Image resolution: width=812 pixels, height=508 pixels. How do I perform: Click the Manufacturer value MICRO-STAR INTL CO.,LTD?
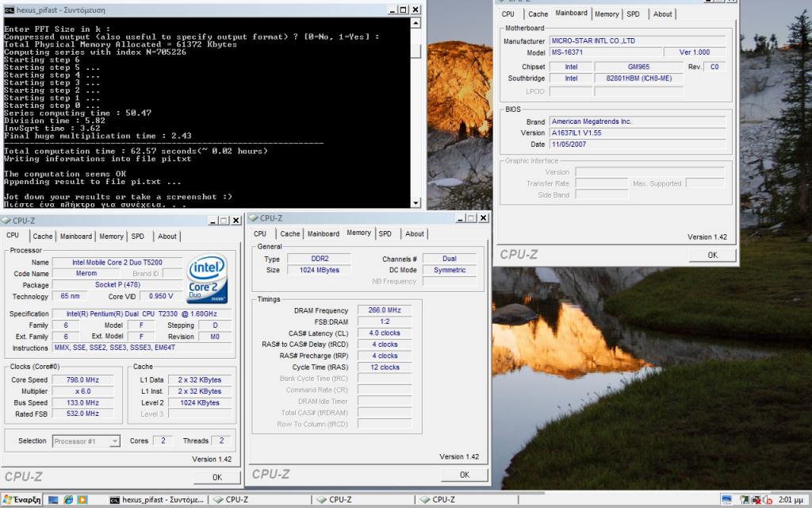coord(638,41)
